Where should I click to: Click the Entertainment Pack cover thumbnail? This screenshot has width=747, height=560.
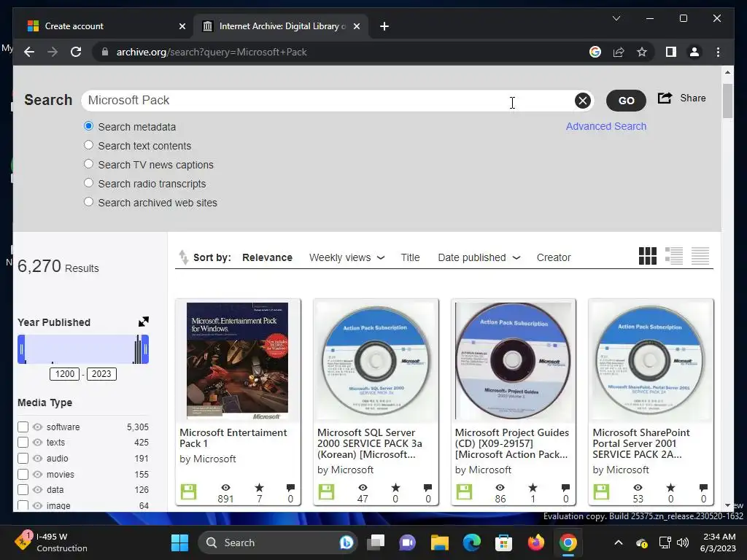tap(237, 361)
